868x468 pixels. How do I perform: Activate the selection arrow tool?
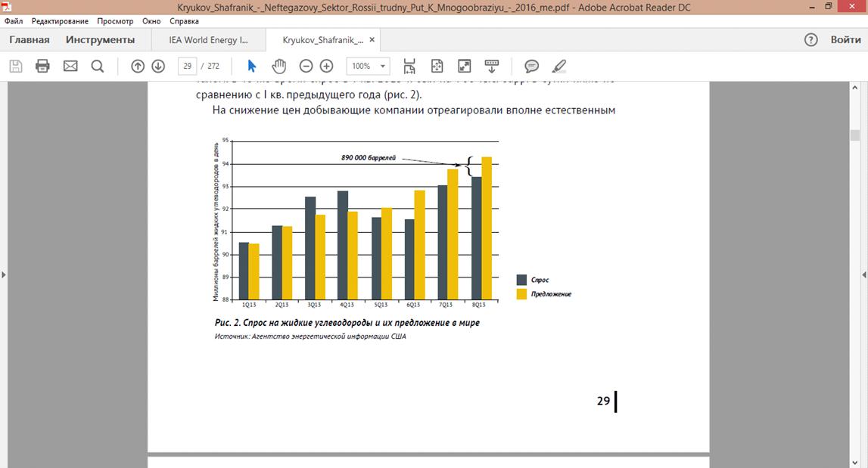point(252,66)
